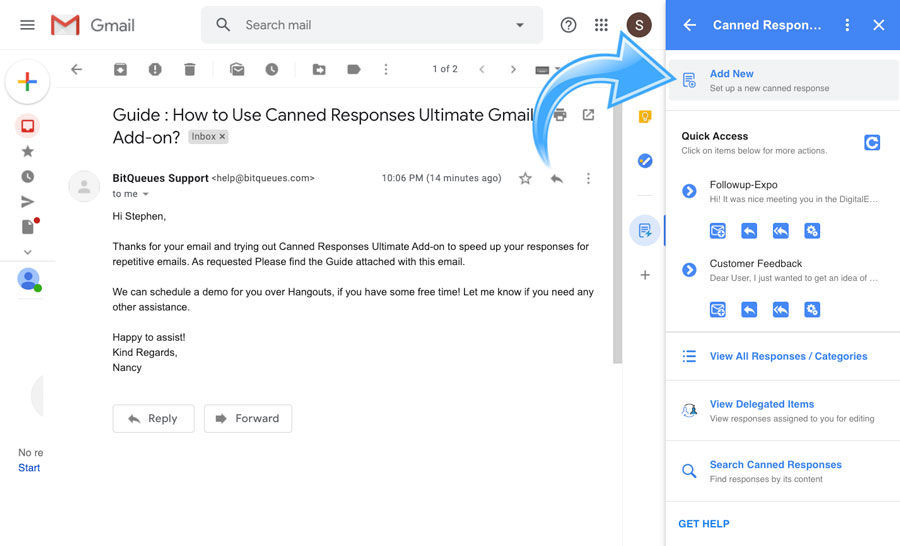Open the GET HELP link

[704, 523]
